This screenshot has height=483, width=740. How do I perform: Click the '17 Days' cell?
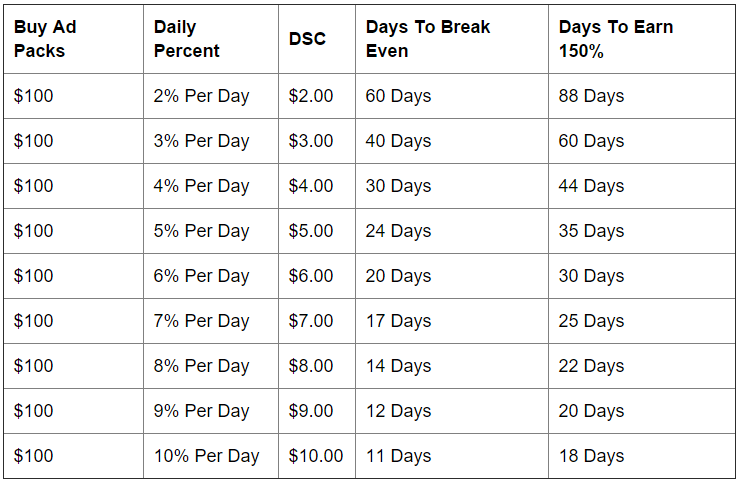(398, 321)
